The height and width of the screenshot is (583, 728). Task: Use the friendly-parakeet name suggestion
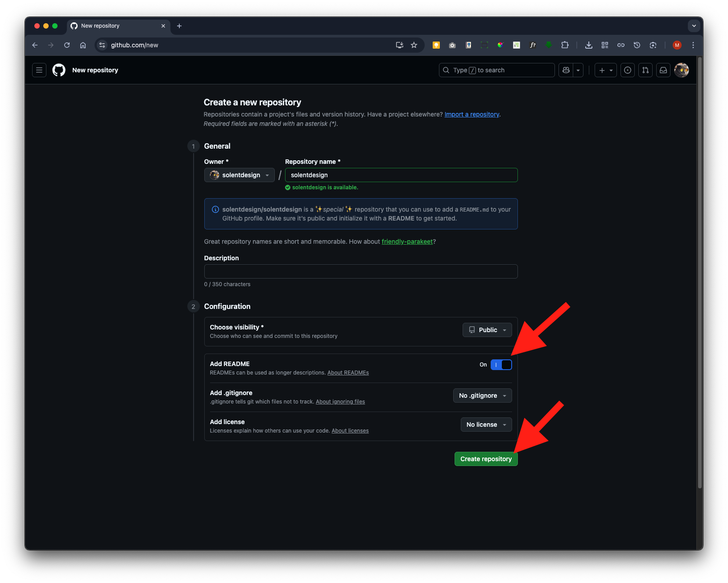407,242
